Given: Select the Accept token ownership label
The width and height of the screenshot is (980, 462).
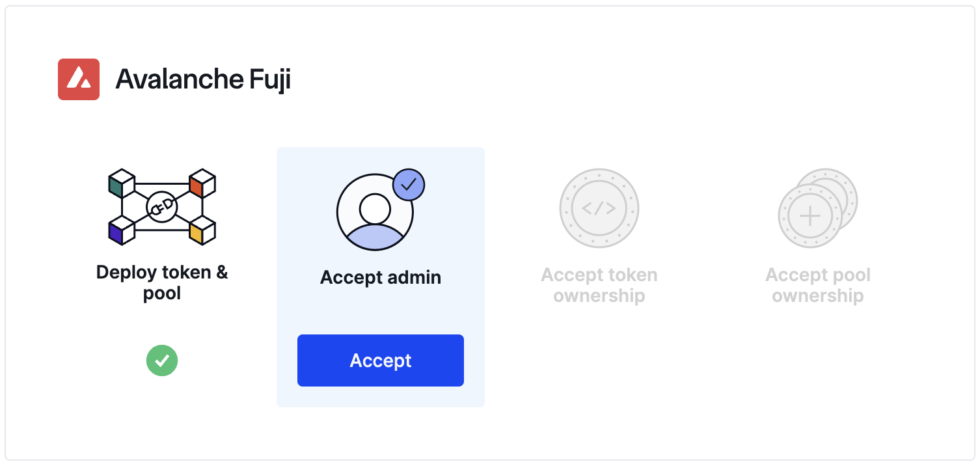Looking at the screenshot, I should pos(599,285).
